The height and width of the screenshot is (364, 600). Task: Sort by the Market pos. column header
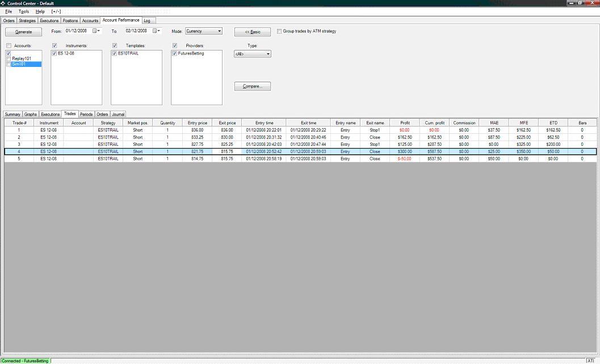[x=138, y=123]
